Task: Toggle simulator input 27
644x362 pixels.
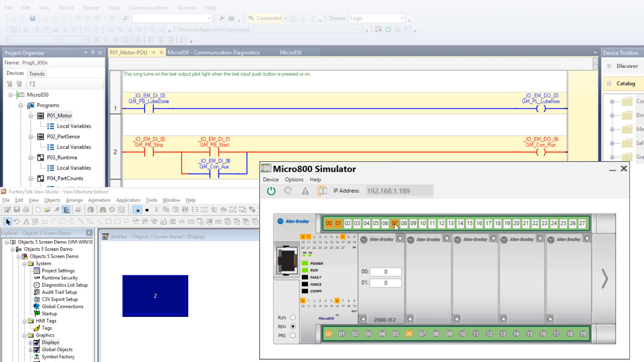Action: (582, 223)
